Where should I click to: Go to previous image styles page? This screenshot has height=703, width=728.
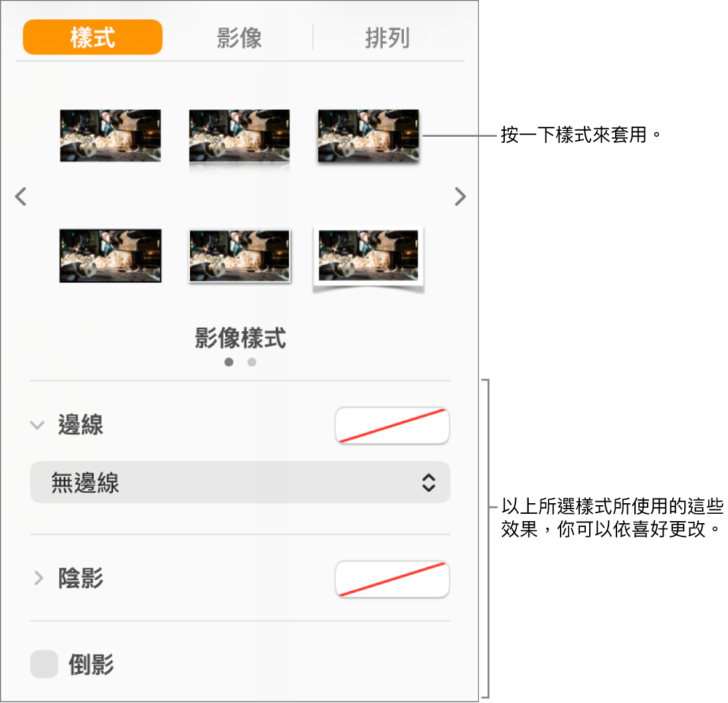(x=21, y=196)
